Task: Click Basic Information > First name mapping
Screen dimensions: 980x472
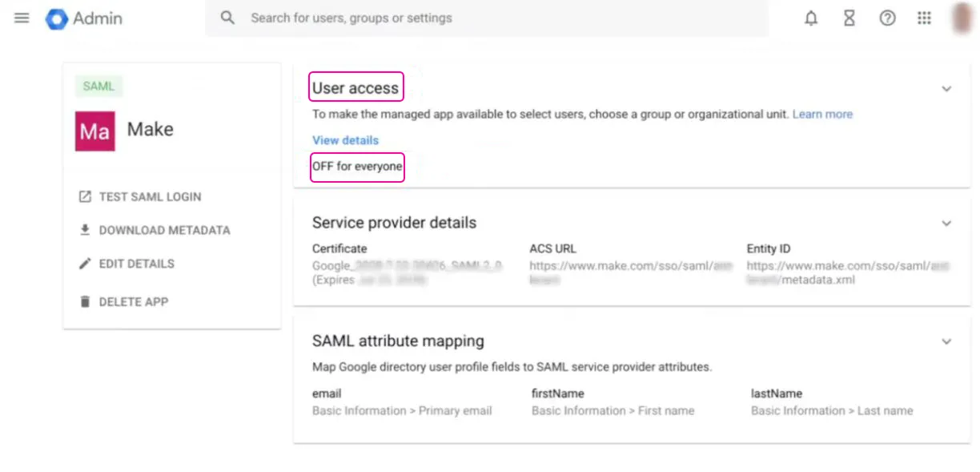Action: point(612,410)
